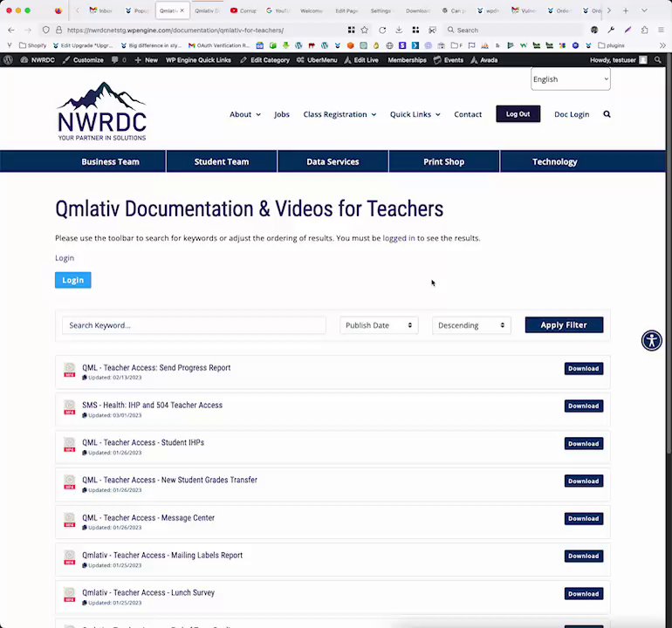Open the Jobs page

coord(282,114)
